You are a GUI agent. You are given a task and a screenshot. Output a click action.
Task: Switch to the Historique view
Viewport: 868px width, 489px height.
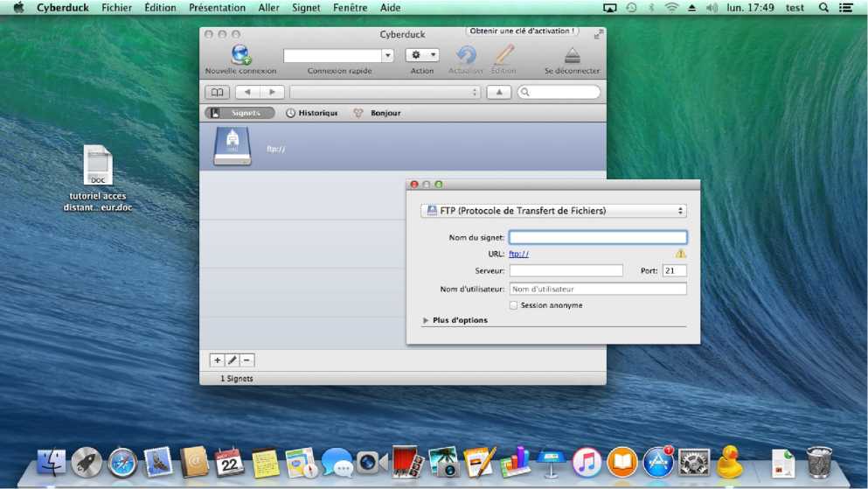pos(311,113)
